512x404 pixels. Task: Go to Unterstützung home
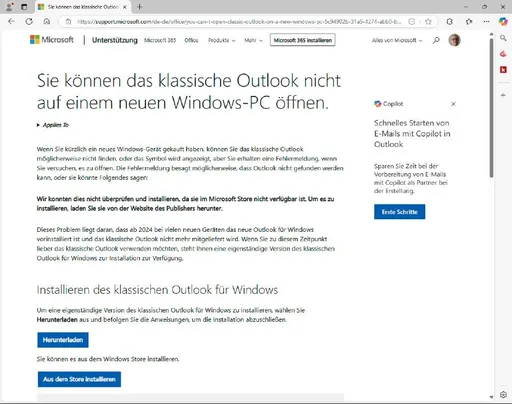pyautogui.click(x=115, y=40)
